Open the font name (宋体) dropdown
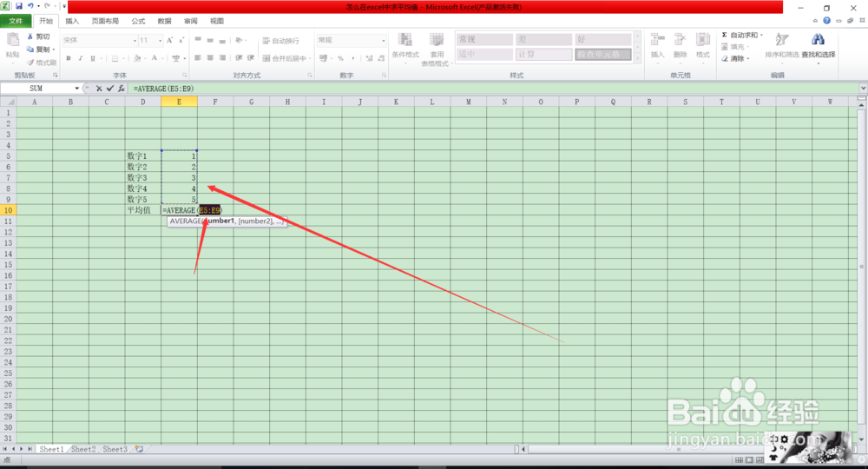 coord(135,41)
